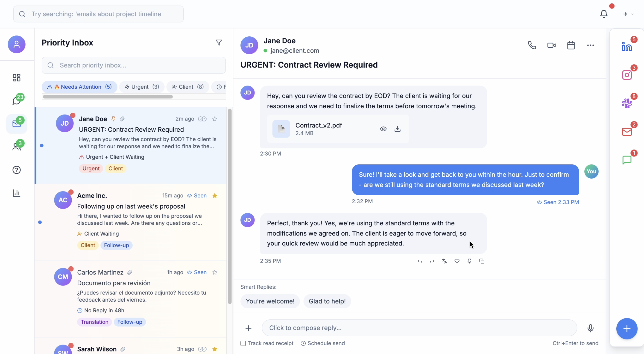Star Jane Doe's conversation in the inbox
Image resolution: width=644 pixels, height=354 pixels.
pyautogui.click(x=215, y=119)
